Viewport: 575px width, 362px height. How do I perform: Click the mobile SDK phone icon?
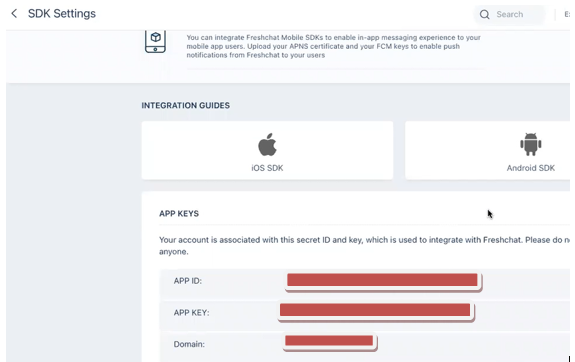155,41
